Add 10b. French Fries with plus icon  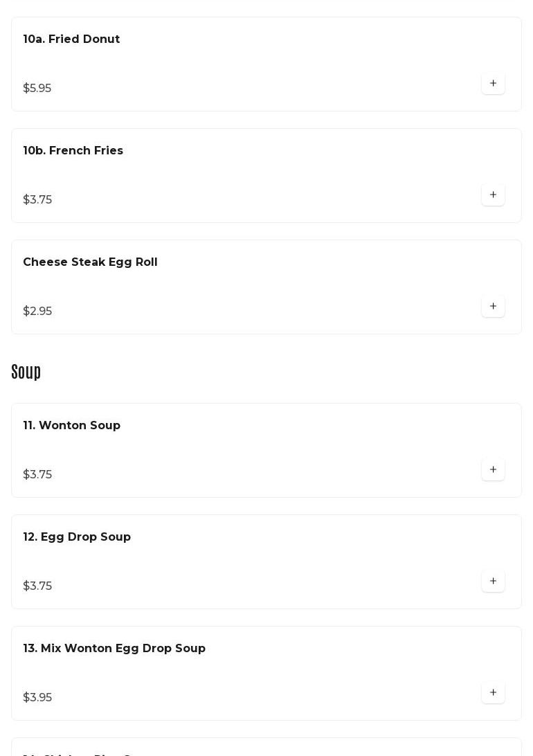[x=493, y=195]
